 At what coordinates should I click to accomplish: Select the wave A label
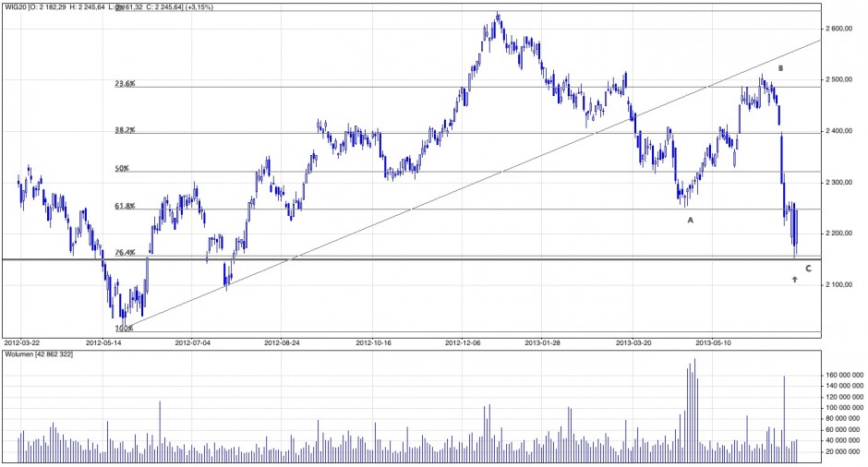click(x=690, y=220)
